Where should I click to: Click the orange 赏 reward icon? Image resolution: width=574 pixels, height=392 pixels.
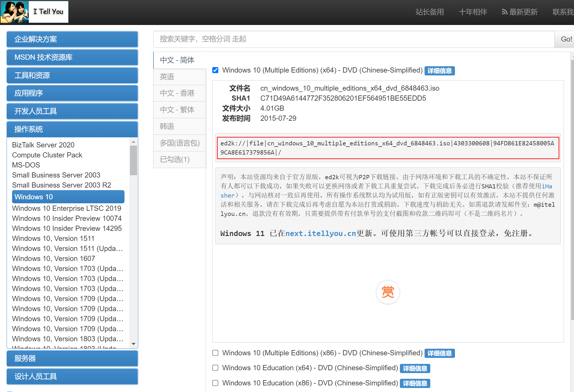click(388, 292)
